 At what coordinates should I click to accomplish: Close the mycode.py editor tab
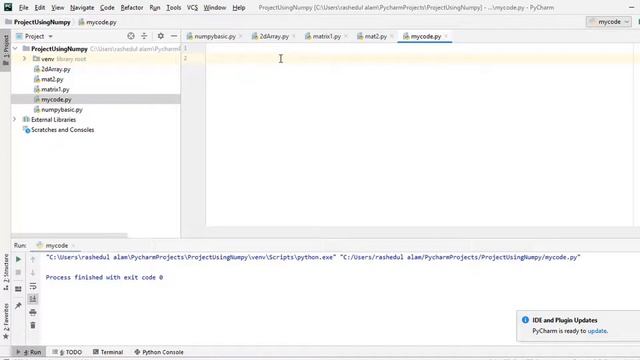point(446,36)
